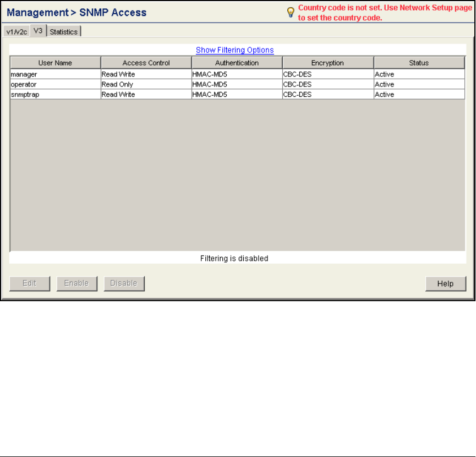This screenshot has height=457, width=476.
Task: Sort by Encryption column header
Action: coord(328,63)
